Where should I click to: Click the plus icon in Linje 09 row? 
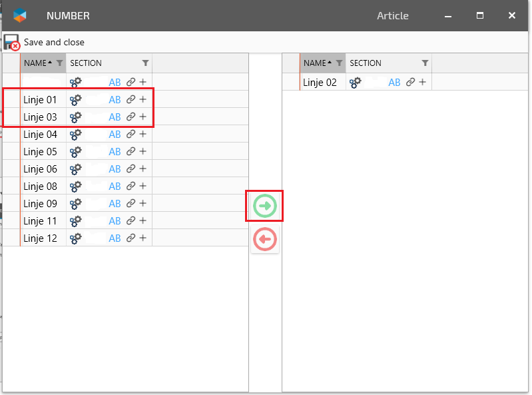pos(142,204)
